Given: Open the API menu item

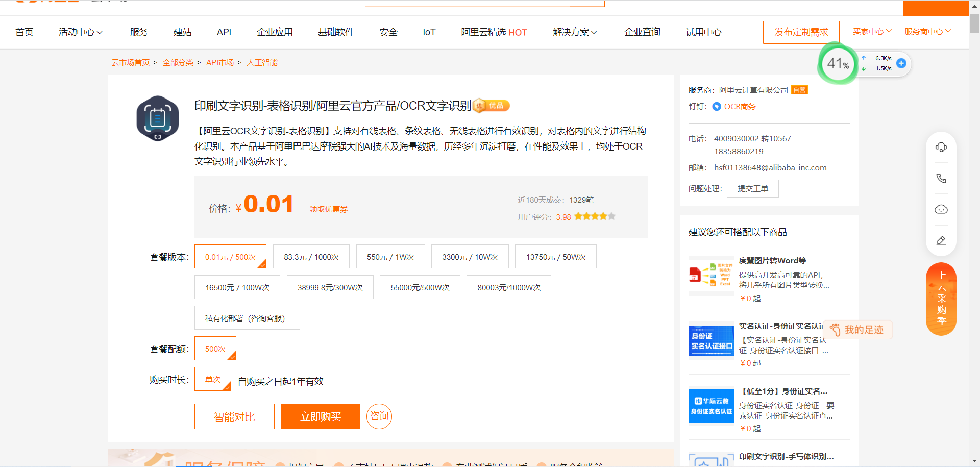Looking at the screenshot, I should coord(224,32).
